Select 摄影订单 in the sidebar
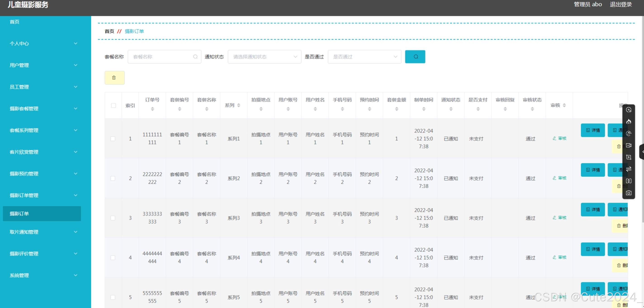 42,214
